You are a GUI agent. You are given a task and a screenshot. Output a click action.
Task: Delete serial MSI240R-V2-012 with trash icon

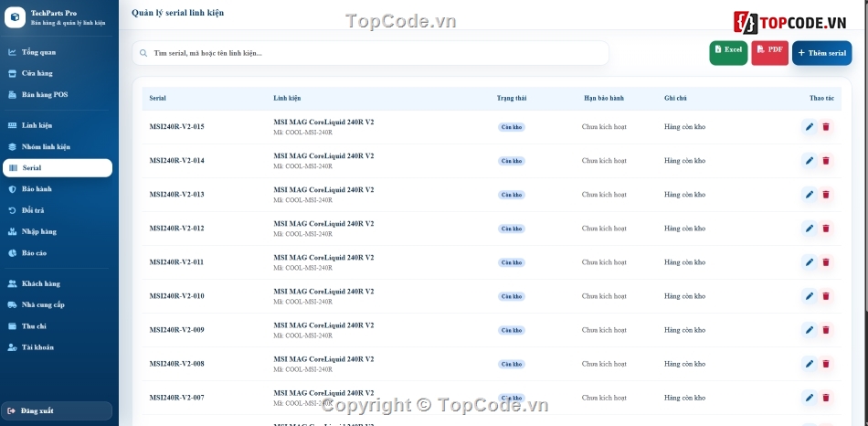[x=826, y=229]
